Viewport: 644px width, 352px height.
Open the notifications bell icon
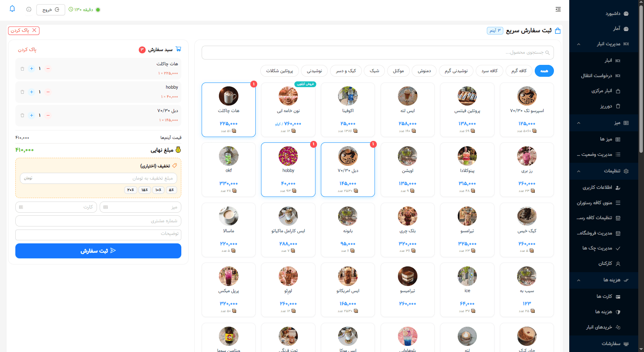click(12, 9)
